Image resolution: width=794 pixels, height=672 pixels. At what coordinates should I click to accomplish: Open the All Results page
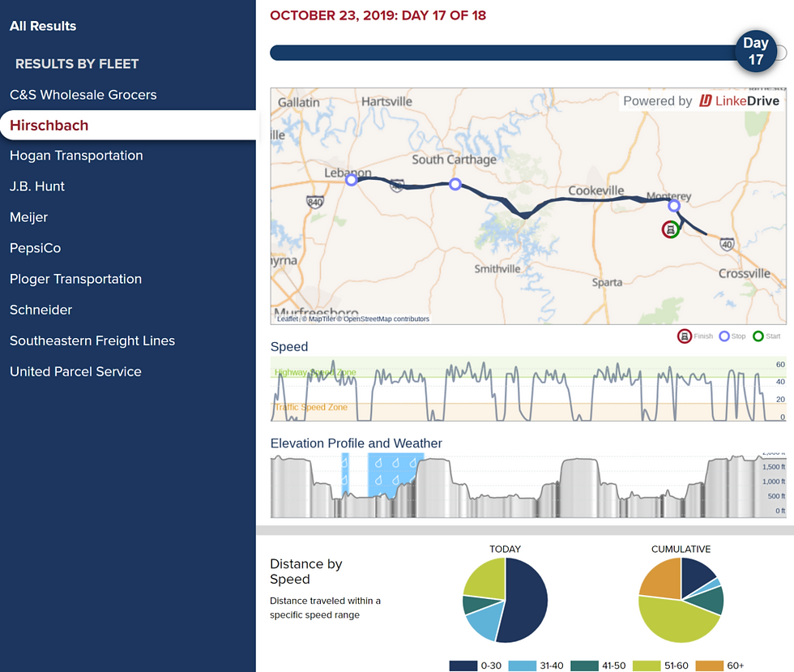click(43, 26)
